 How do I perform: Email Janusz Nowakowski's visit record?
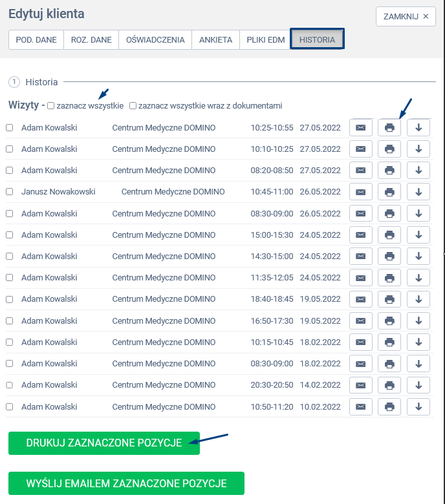pos(360,192)
